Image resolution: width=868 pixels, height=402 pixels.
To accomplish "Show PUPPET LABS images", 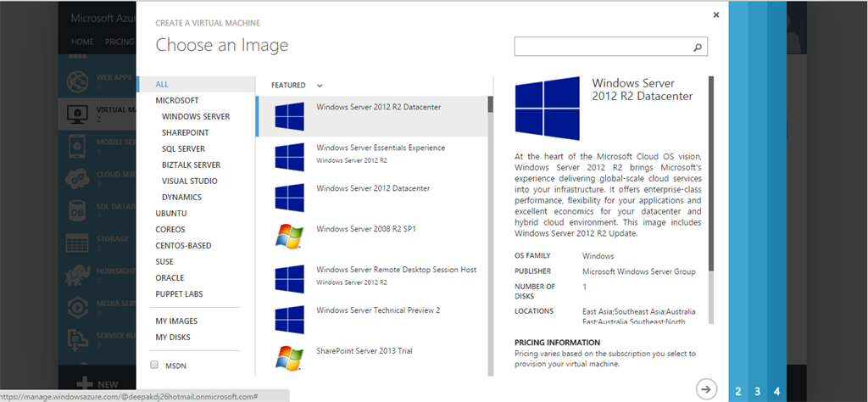I will click(x=180, y=294).
